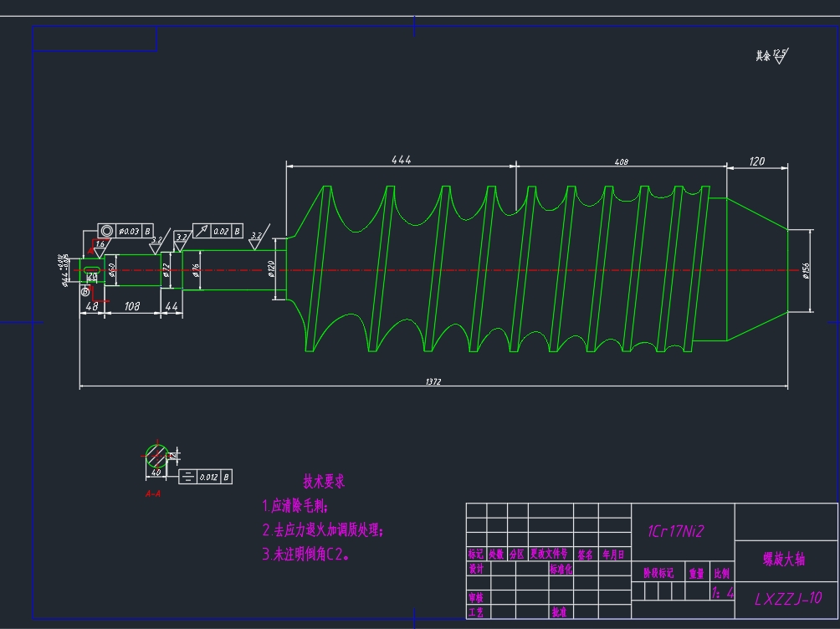Select the ø72 diameter dimension

point(166,269)
